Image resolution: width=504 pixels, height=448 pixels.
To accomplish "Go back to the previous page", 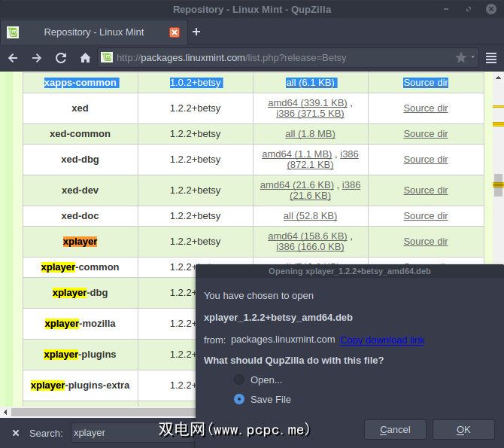I will point(13,58).
